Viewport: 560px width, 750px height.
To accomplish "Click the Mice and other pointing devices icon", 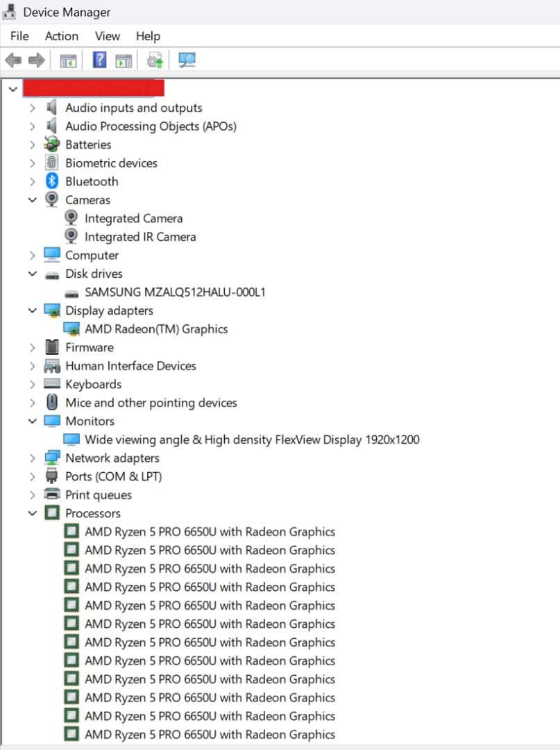I will (52, 402).
